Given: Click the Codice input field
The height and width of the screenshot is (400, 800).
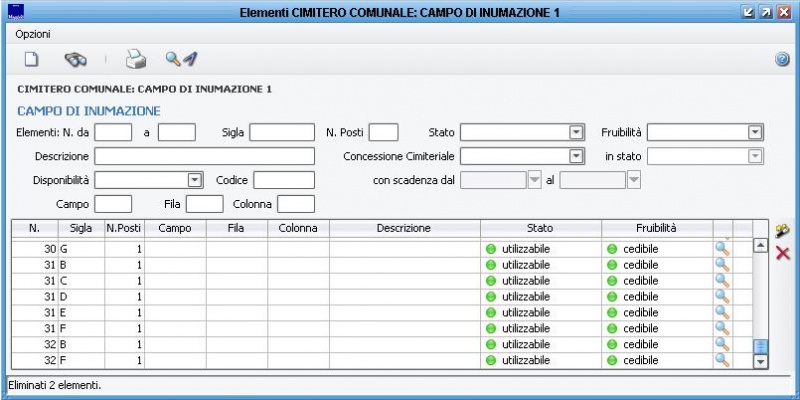Looking at the screenshot, I should point(284,180).
